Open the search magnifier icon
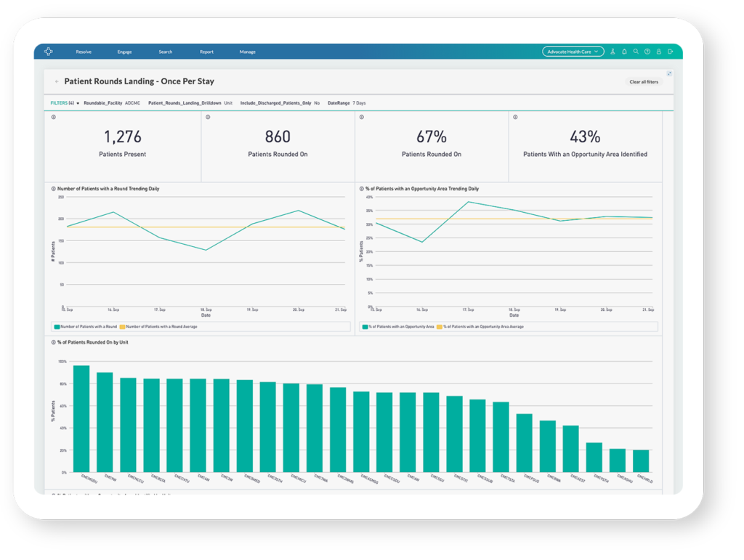The image size is (744, 560). (636, 52)
